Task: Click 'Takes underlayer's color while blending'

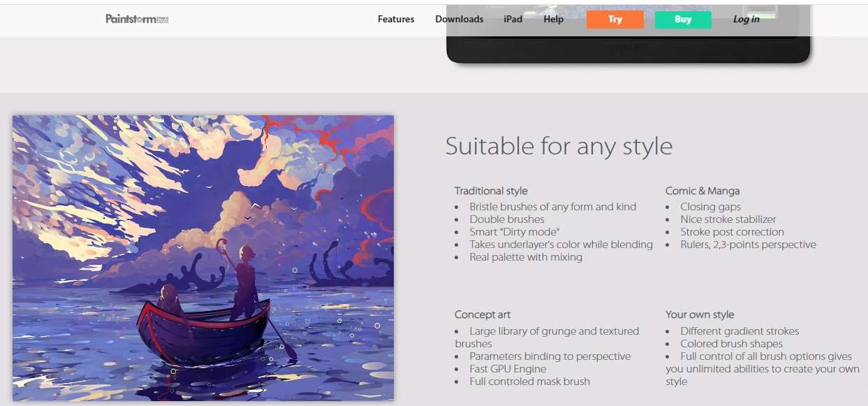Action: (561, 245)
